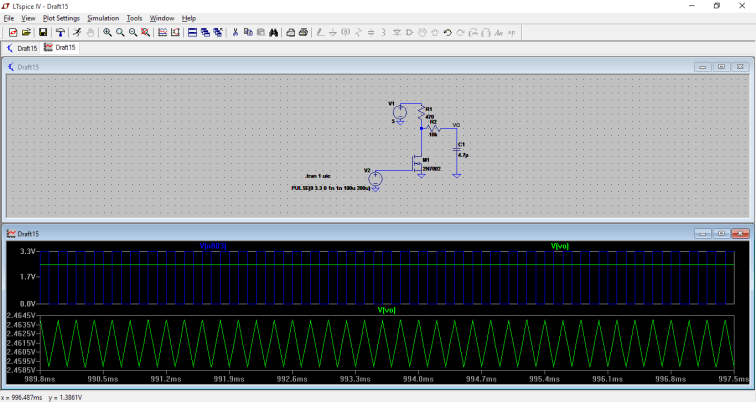756x402 pixels.
Task: Click the New Schematic toolbar icon
Action: click(x=12, y=32)
